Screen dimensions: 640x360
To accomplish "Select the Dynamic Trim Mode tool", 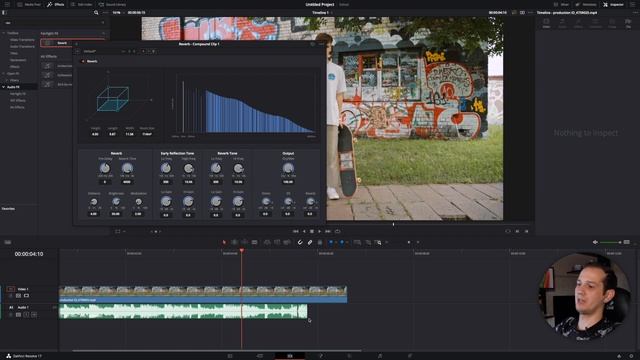I will 244,242.
